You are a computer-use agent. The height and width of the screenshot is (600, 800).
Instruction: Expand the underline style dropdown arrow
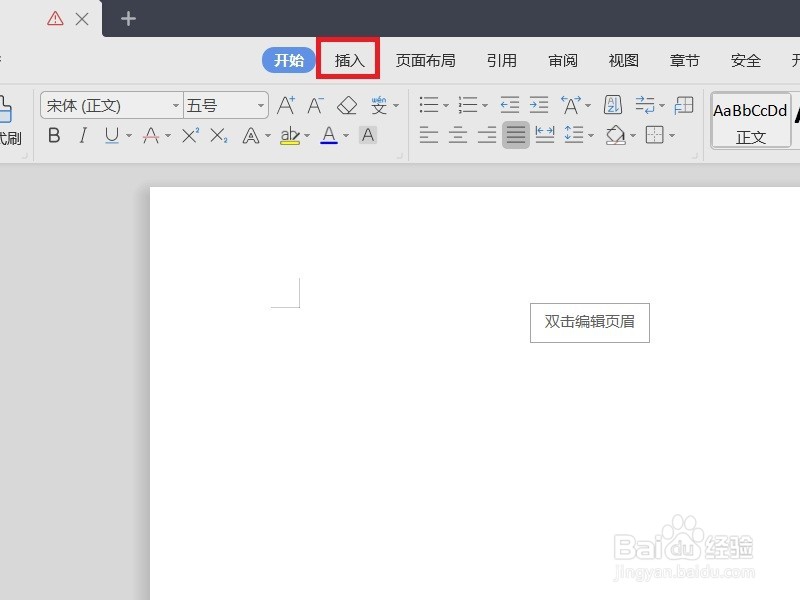(x=129, y=136)
